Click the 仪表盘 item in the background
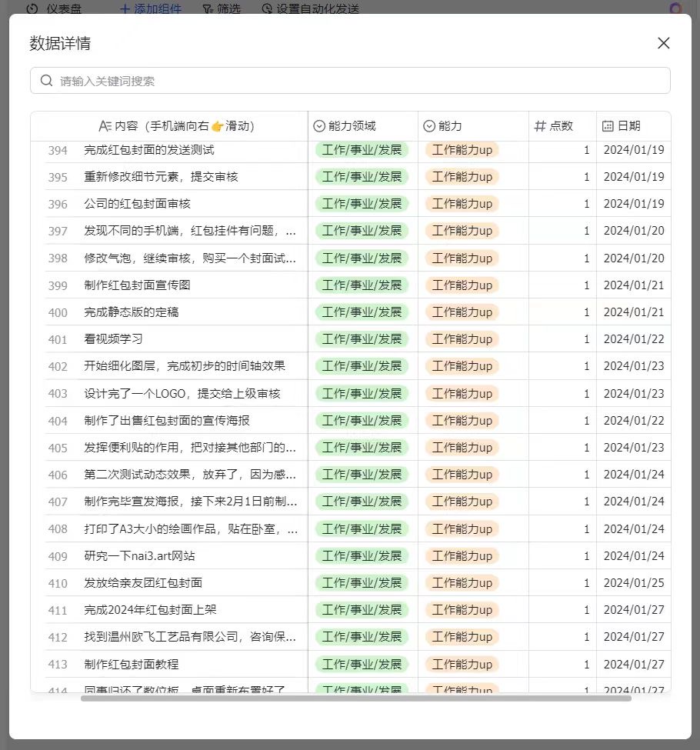Image resolution: width=700 pixels, height=750 pixels. 54,8
